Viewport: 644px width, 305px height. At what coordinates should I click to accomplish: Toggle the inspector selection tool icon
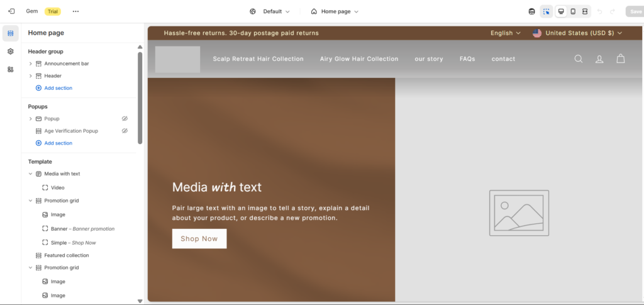547,11
